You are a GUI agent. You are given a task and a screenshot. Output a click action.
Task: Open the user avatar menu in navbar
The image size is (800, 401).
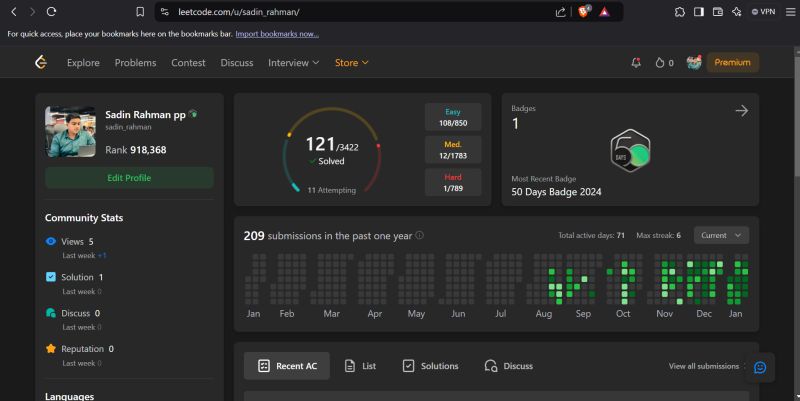(694, 62)
